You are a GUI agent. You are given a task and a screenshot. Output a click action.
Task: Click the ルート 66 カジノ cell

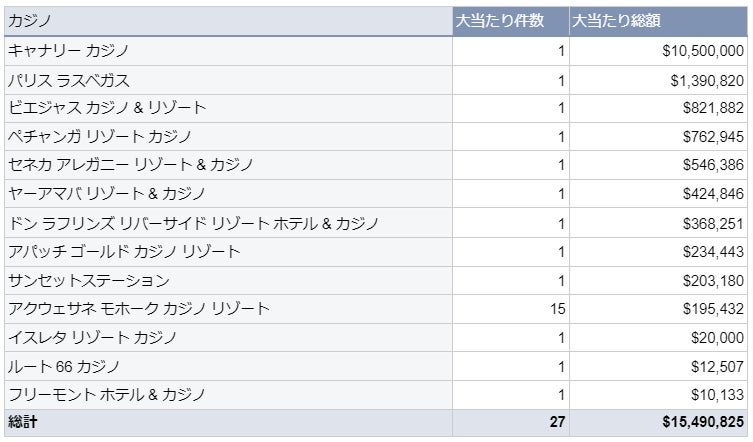tap(228, 367)
